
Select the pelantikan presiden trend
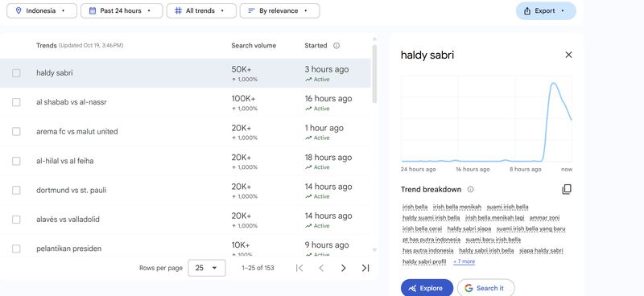185,245
